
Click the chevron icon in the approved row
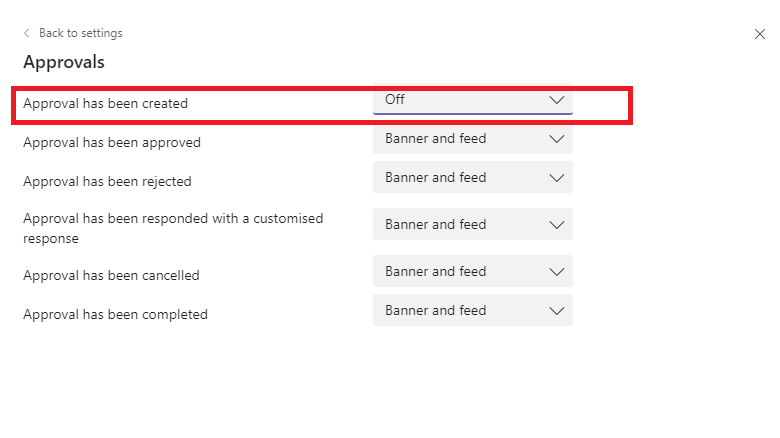(557, 139)
